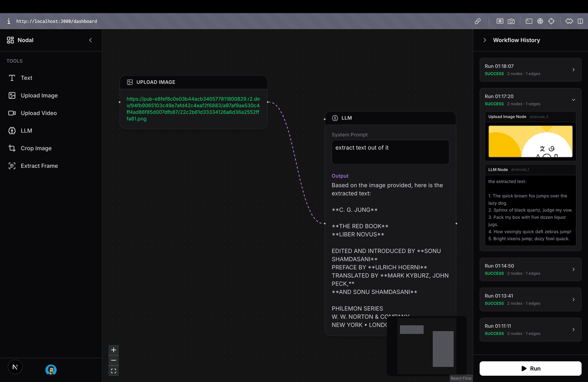Expand Run 01:18:07 history entry

(573, 70)
